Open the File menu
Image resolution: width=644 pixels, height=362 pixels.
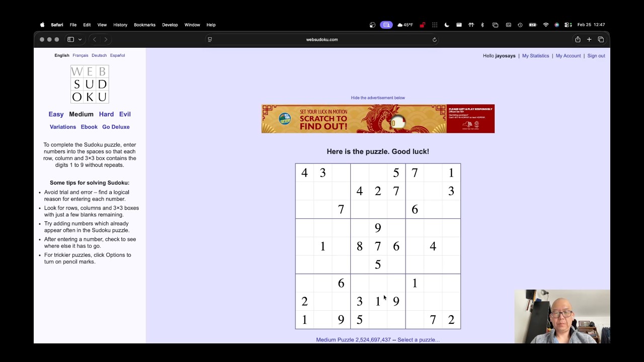[x=73, y=25]
